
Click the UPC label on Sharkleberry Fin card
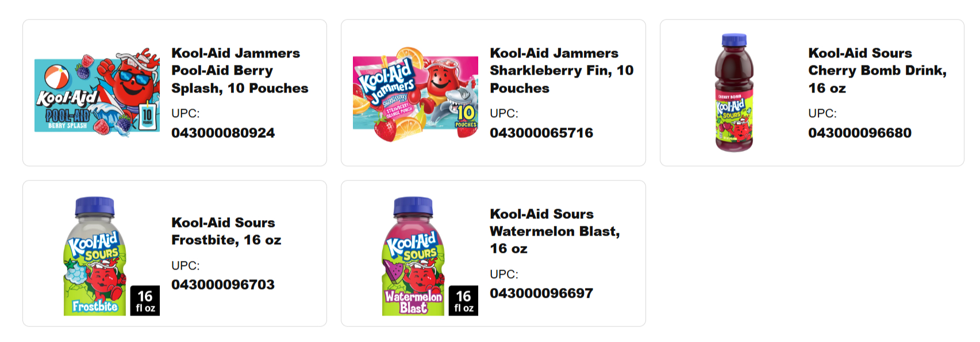tap(504, 113)
